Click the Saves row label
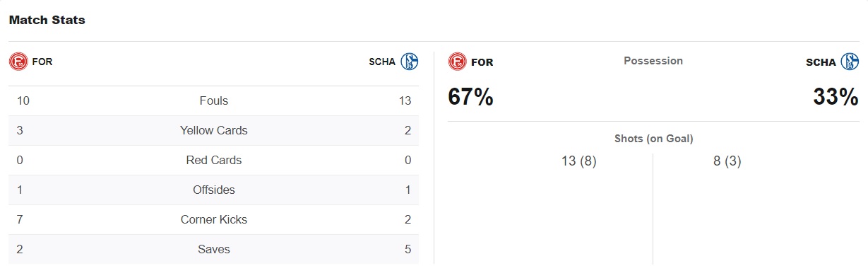The image size is (868, 266). (x=214, y=249)
